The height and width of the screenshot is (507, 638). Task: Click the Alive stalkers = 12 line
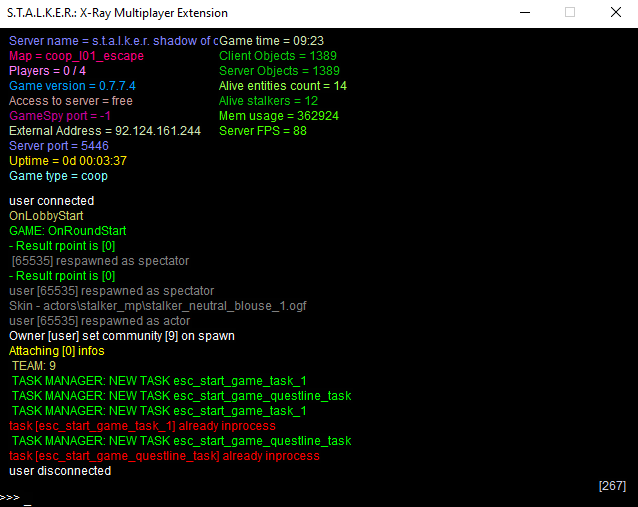click(x=268, y=101)
